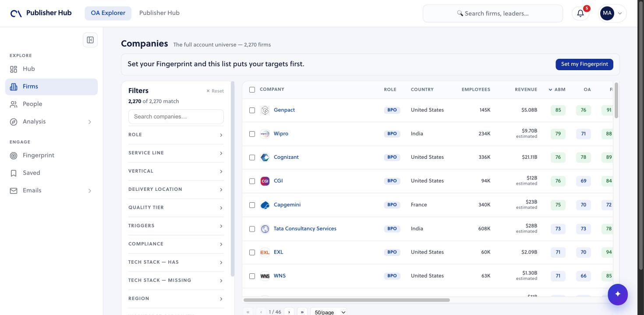Click the WNS company logo
Viewport: 644px width, 315px height.
pos(265,276)
